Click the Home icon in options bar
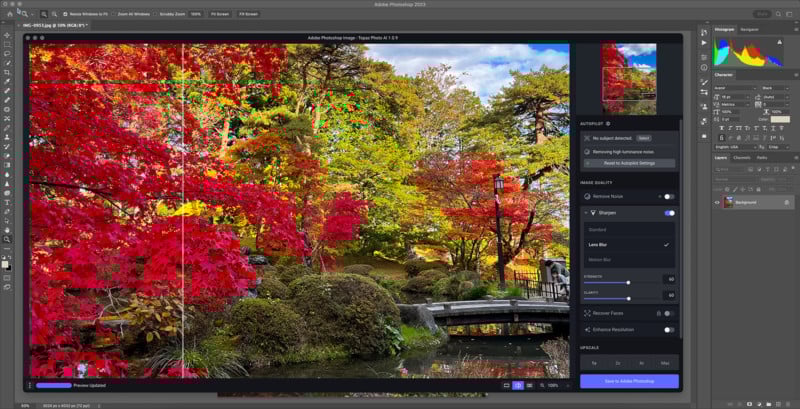800x409 pixels. [x=9, y=14]
